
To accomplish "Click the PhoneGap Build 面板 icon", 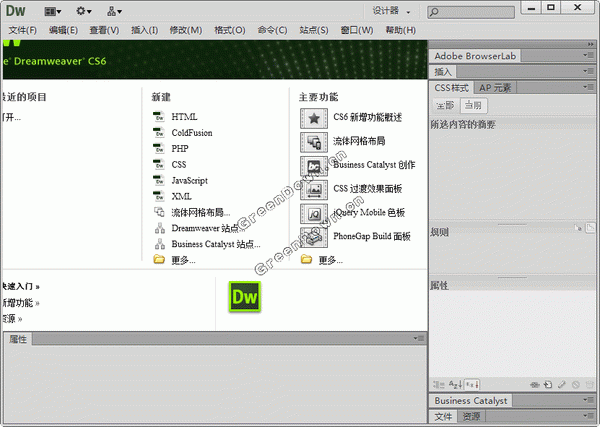I will (314, 237).
